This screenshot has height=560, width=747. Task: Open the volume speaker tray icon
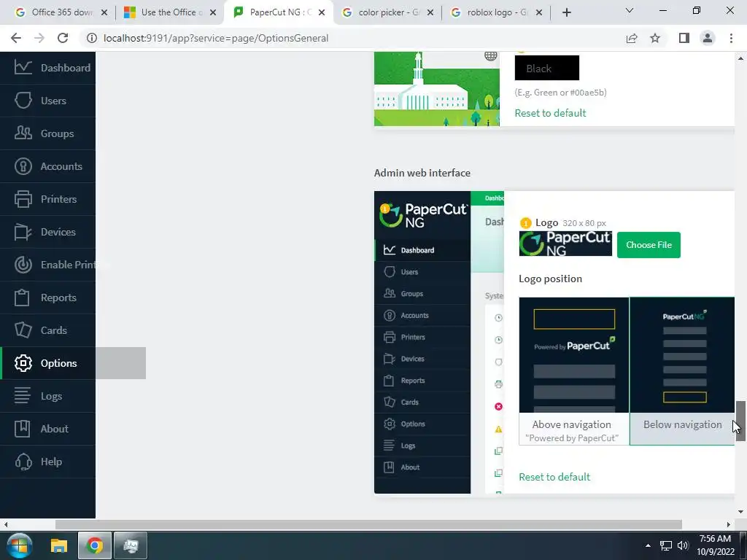pyautogui.click(x=683, y=545)
